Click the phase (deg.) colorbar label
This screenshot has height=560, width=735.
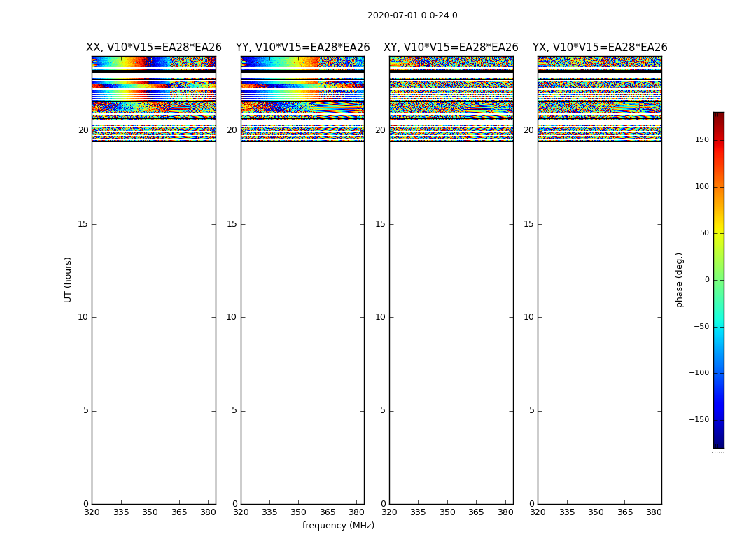pos(679,280)
